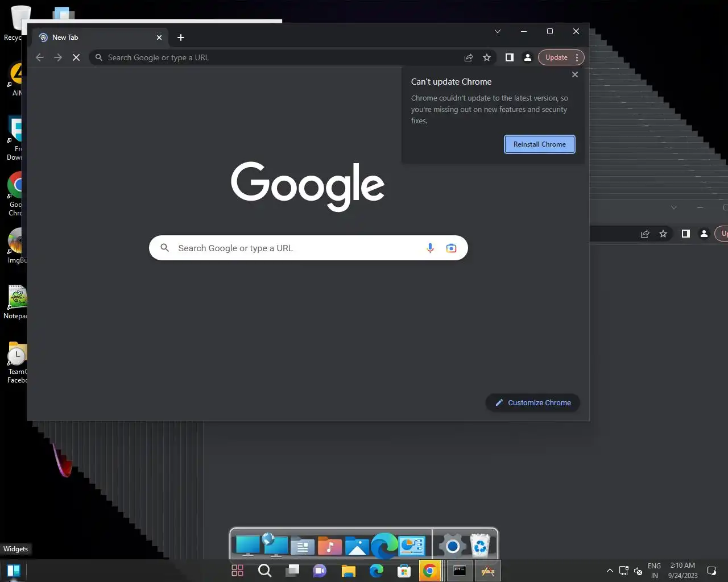Click the Widgets label above taskbar

[15, 549]
